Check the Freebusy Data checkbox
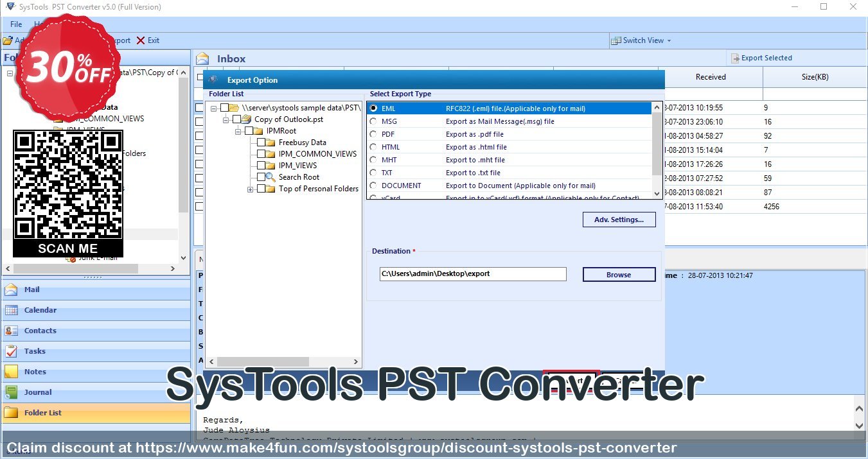 click(x=261, y=143)
